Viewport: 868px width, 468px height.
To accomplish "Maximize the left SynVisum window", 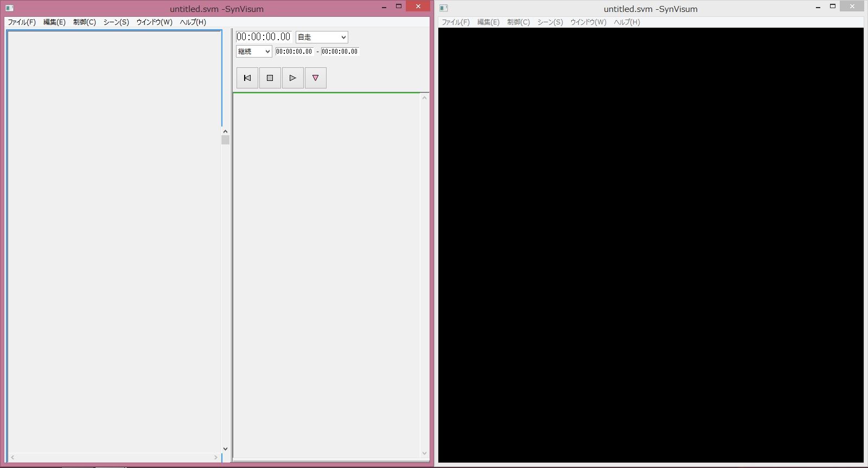I will click(398, 7).
